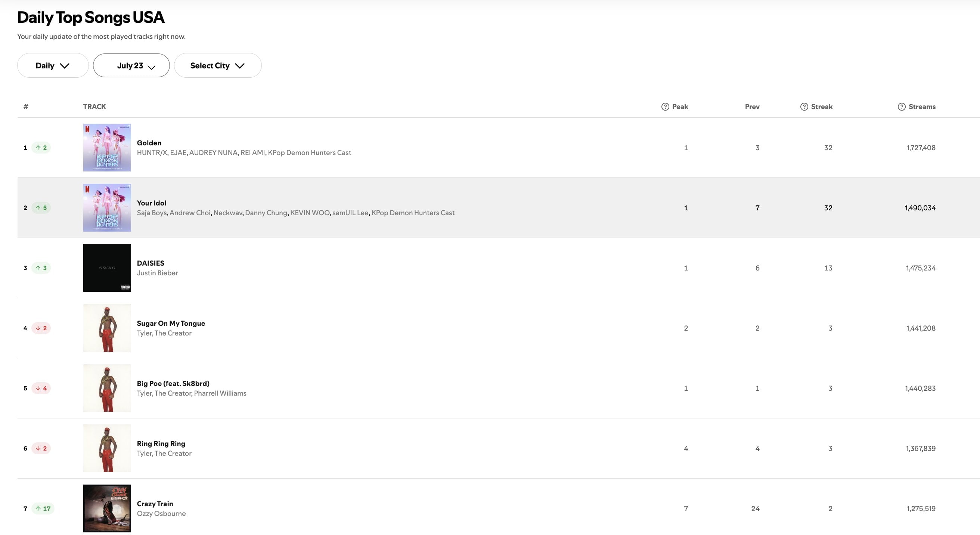The image size is (980, 535).
Task: Open the Ozzy Osbourne artist link
Action: (x=161, y=514)
